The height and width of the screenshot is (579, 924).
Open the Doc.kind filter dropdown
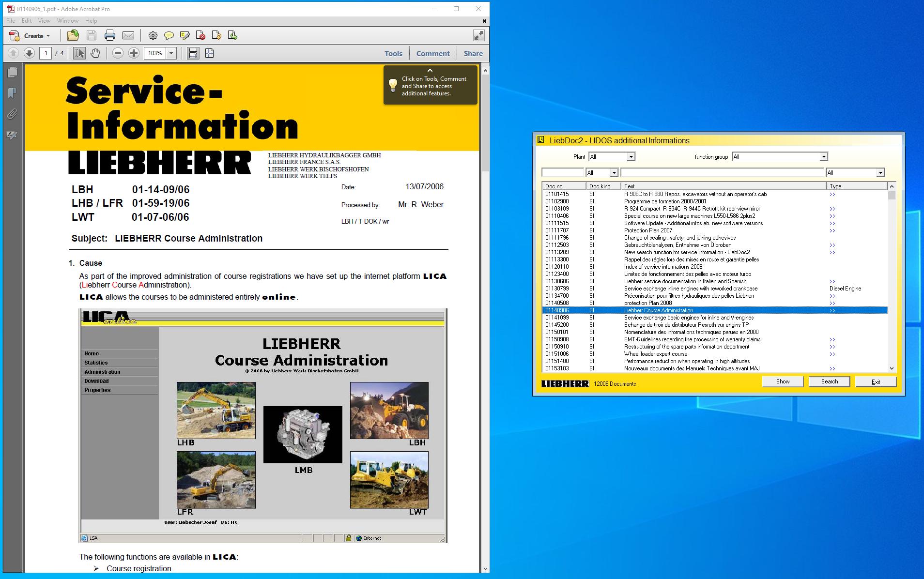(614, 172)
